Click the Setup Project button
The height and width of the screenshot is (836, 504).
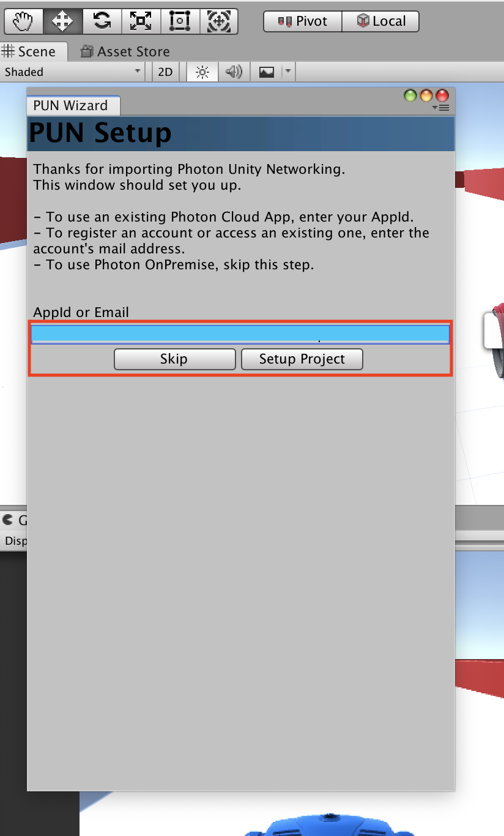click(x=302, y=359)
